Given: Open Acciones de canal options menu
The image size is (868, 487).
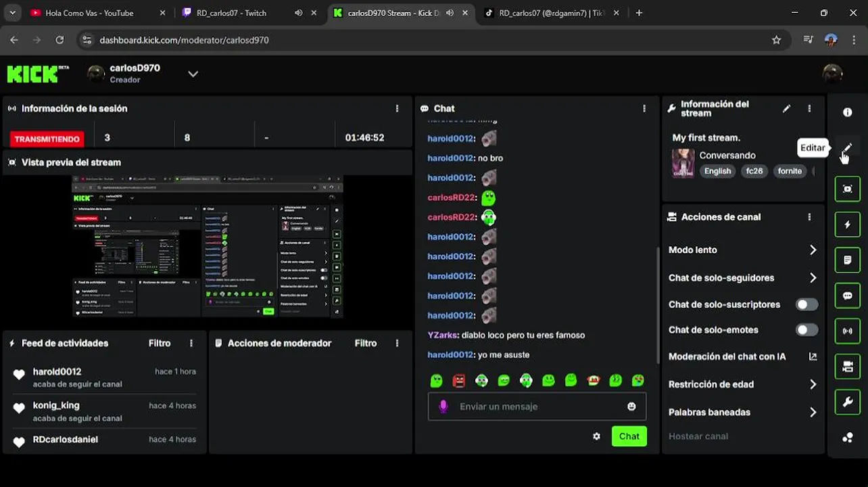Looking at the screenshot, I should (x=809, y=217).
